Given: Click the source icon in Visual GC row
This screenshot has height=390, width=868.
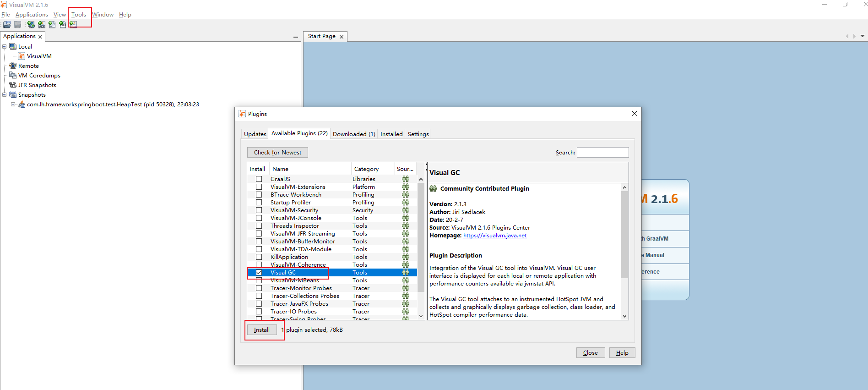Looking at the screenshot, I should (406, 273).
